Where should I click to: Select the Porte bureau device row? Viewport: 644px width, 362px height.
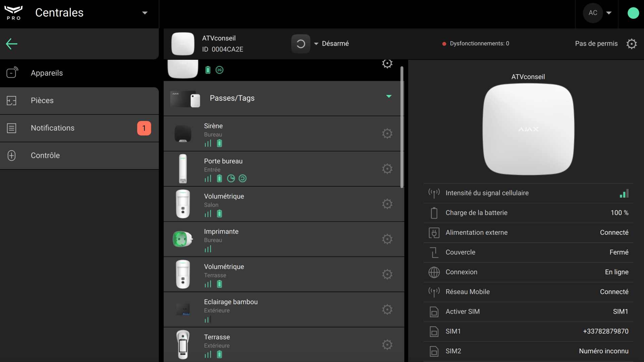pyautogui.click(x=284, y=169)
